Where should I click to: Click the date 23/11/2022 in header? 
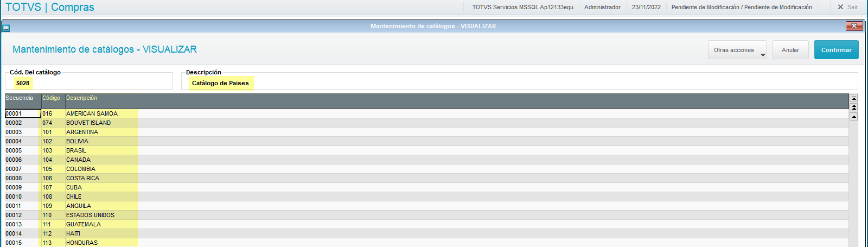[x=646, y=7]
